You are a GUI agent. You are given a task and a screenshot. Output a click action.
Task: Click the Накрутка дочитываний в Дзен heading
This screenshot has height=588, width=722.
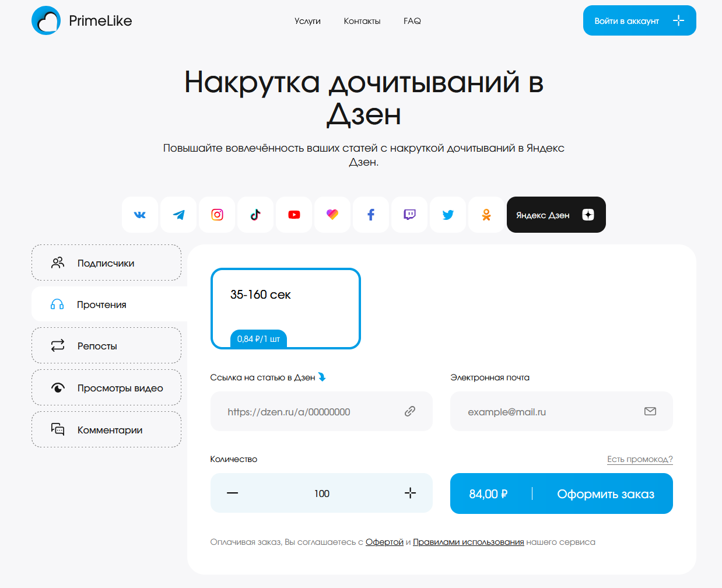tap(364, 97)
